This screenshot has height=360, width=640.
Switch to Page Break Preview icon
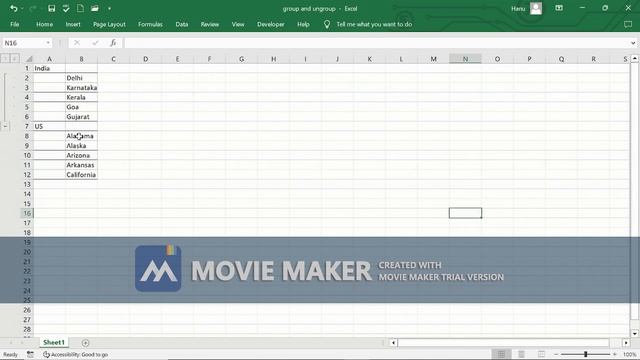coord(541,354)
